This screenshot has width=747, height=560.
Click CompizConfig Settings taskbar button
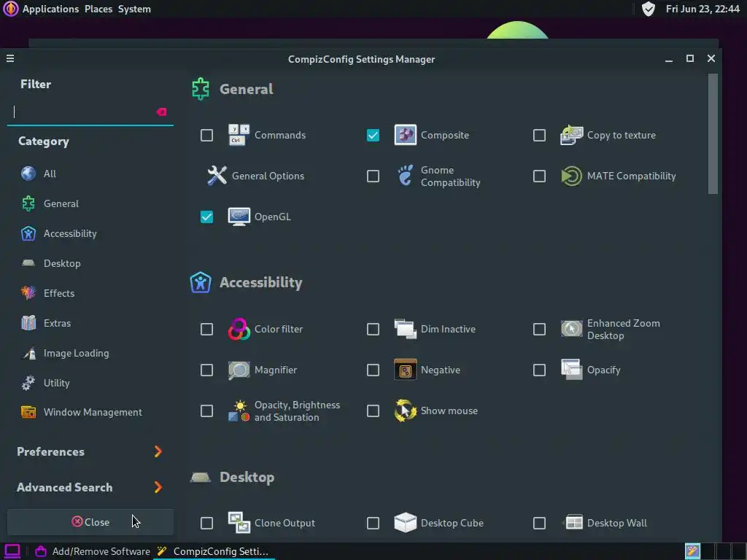click(214, 551)
